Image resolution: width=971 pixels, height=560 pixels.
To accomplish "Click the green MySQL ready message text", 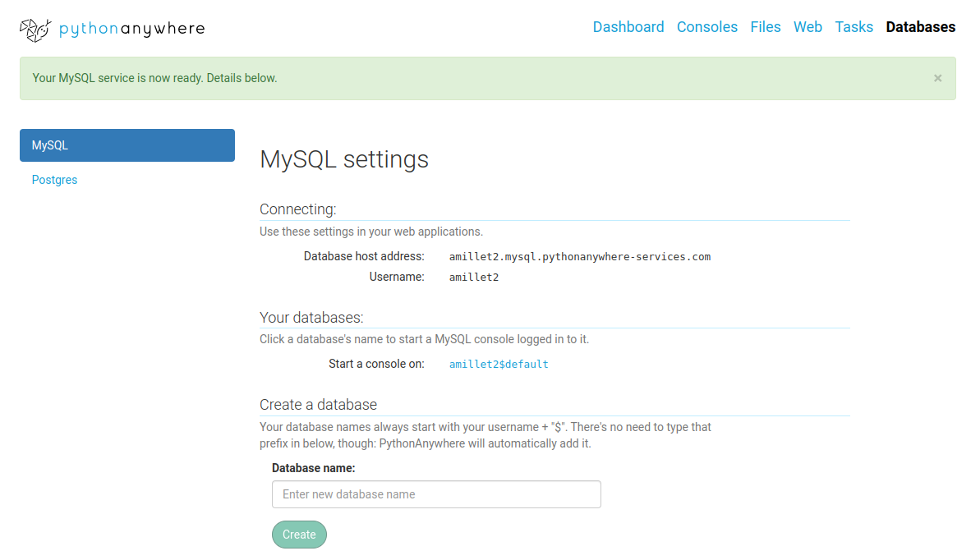I will pyautogui.click(x=154, y=78).
